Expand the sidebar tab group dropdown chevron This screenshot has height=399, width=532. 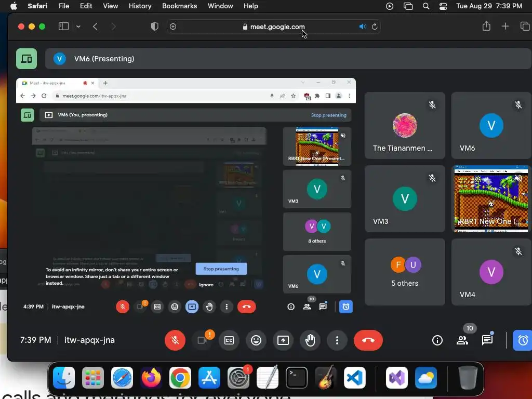click(78, 26)
